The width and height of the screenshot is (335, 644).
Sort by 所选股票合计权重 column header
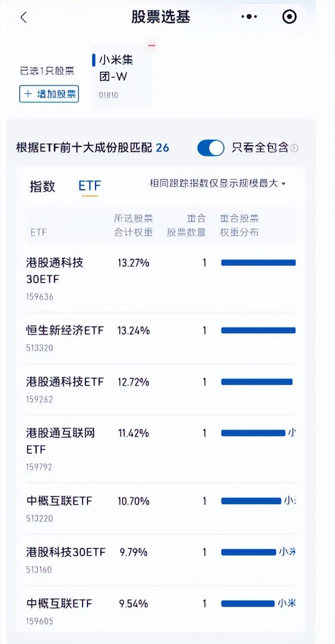[x=133, y=225]
